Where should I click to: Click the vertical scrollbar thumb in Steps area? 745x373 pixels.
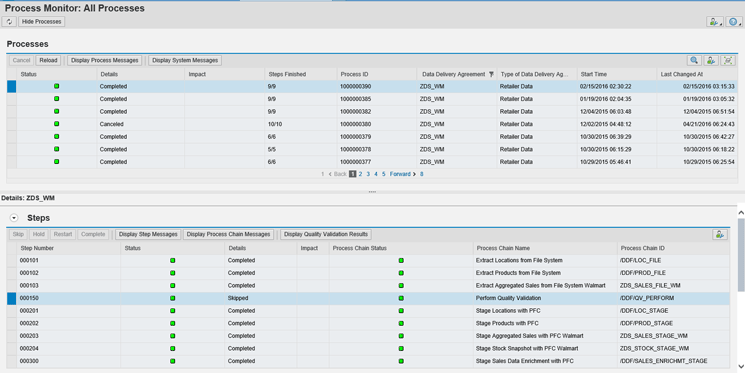pos(741,255)
